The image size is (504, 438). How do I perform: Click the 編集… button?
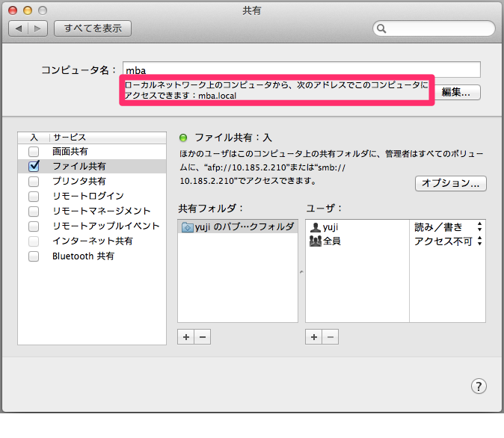pos(455,93)
